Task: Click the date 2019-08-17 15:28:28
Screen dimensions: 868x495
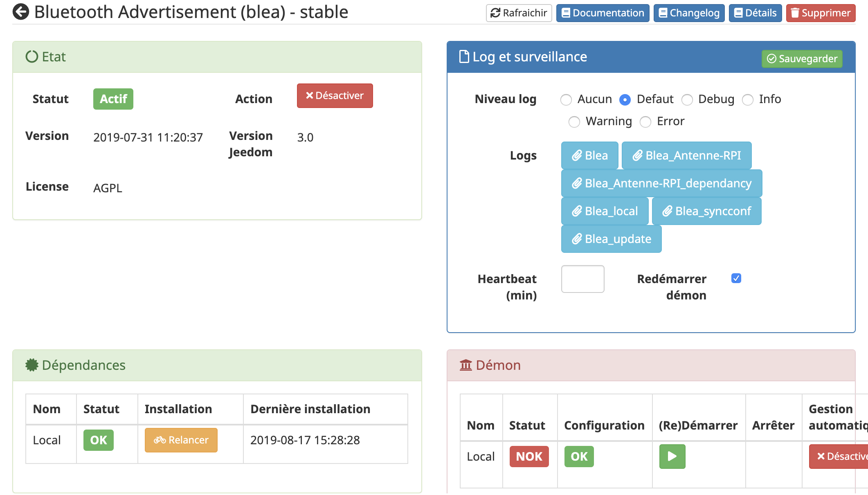Action: click(x=305, y=440)
